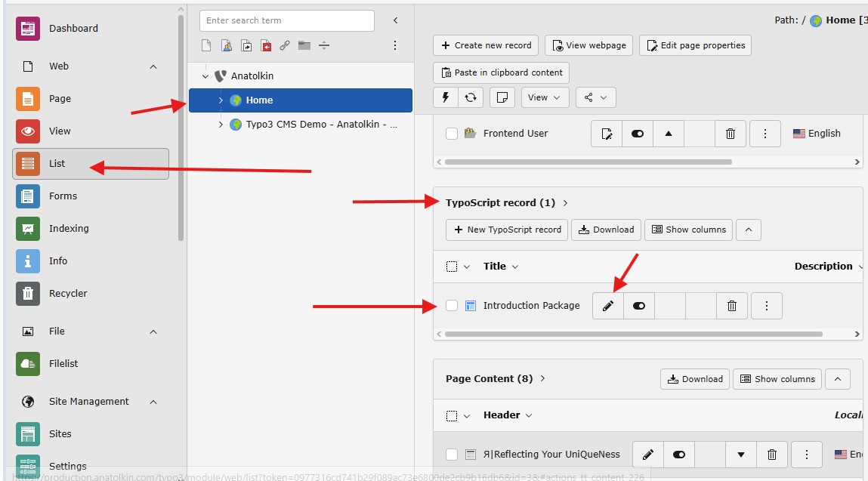Click the share icon dropdown button

(596, 97)
